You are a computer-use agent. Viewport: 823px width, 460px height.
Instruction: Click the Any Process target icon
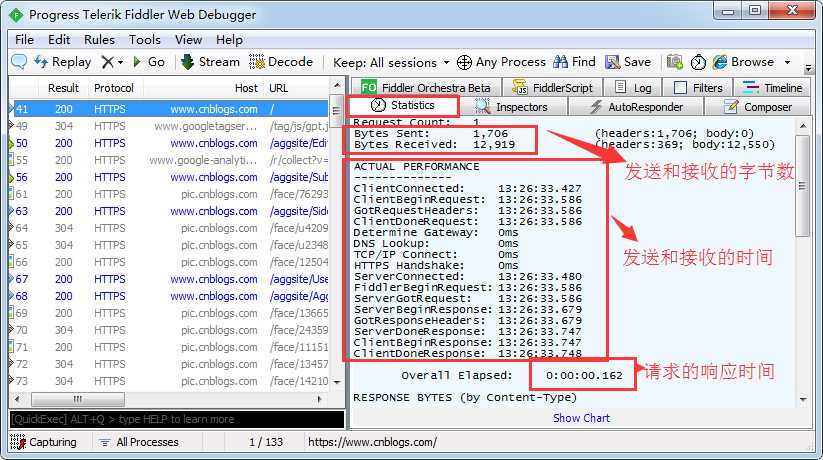point(464,62)
